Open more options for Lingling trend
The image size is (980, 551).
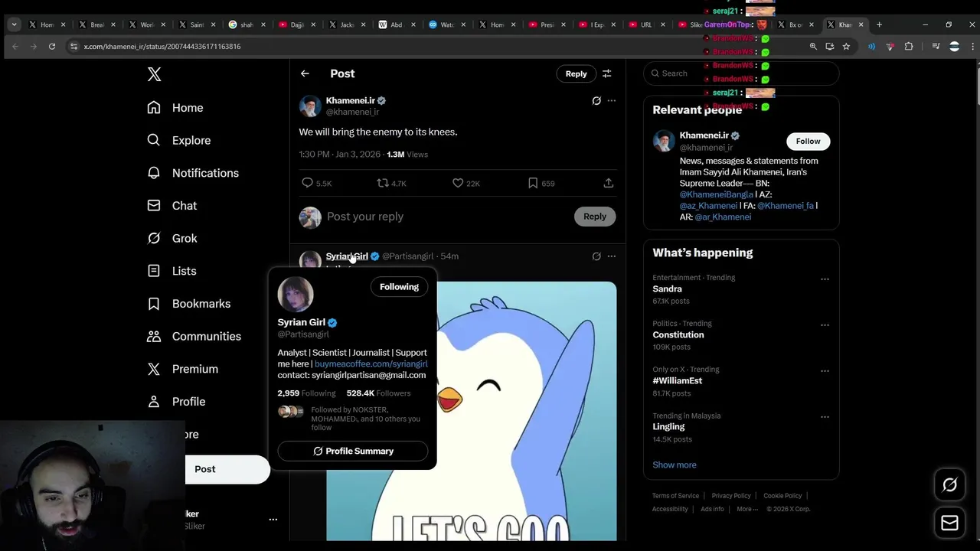point(825,417)
